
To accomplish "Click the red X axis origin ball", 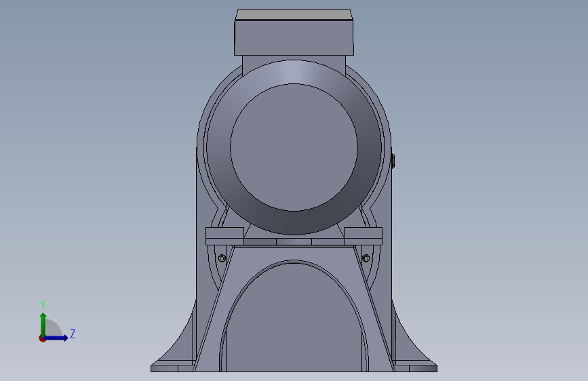I will [42, 338].
